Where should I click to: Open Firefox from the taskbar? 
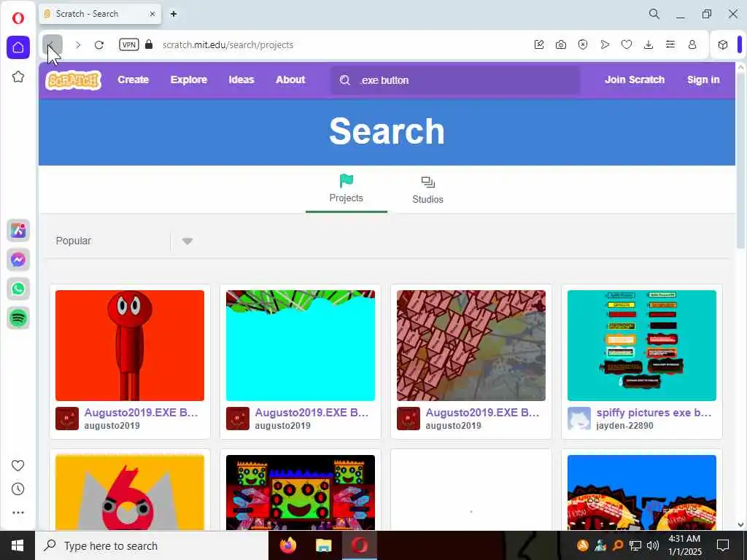(x=287, y=545)
